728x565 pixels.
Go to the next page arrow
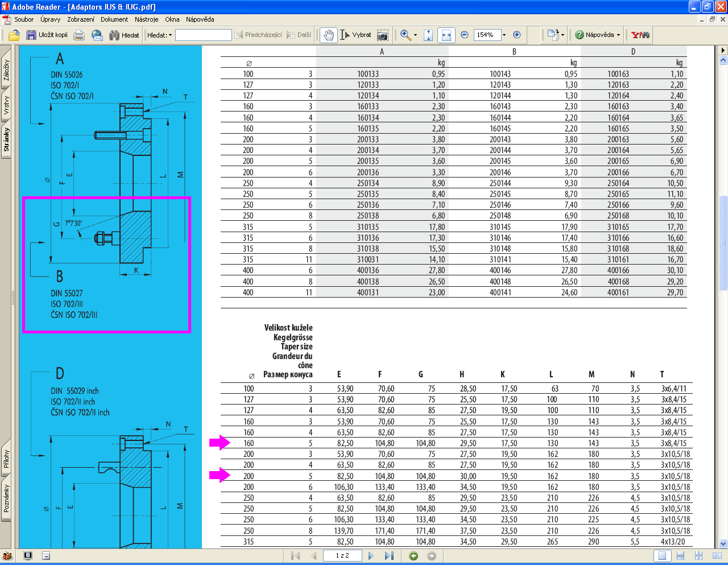tap(371, 556)
